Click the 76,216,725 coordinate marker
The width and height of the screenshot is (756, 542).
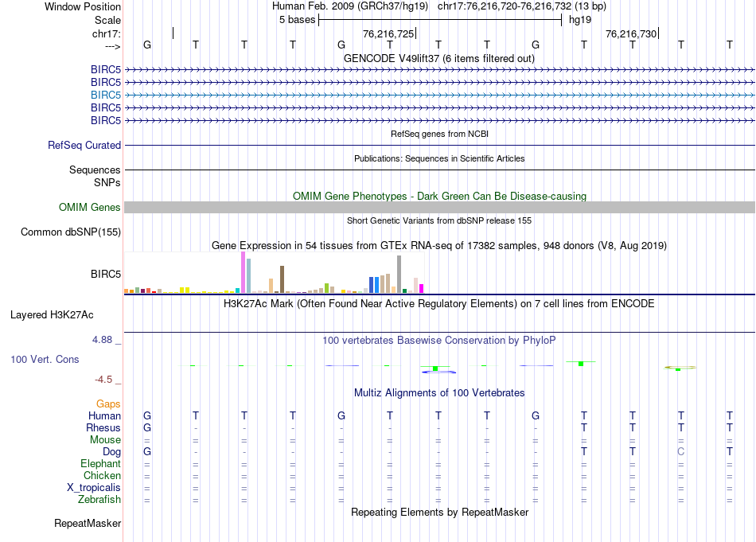(x=388, y=33)
